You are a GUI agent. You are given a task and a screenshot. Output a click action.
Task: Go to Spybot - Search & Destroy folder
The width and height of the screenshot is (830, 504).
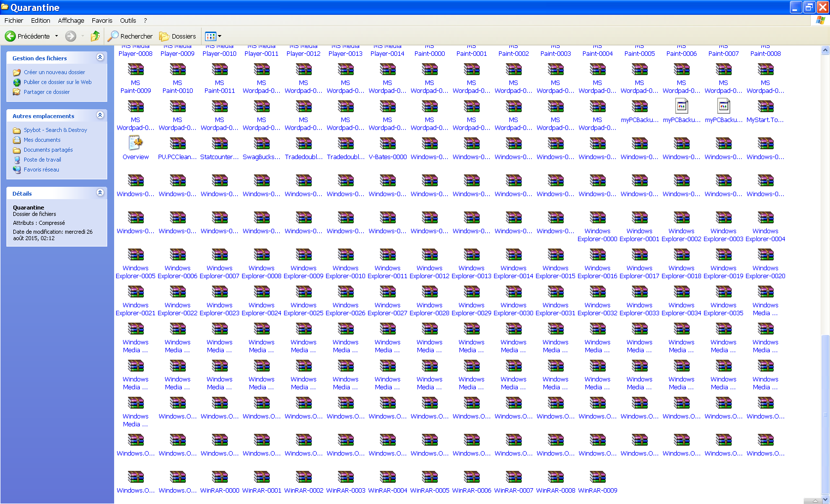(55, 130)
